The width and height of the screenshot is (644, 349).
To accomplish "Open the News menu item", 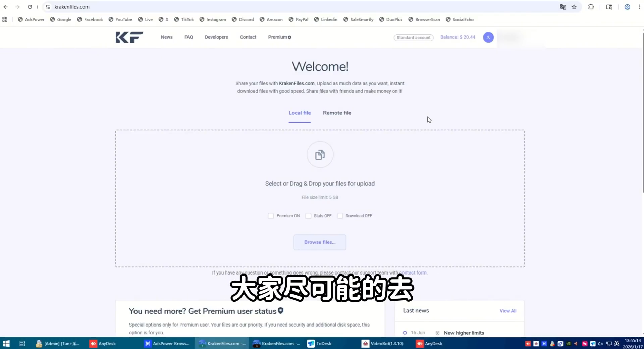I will pos(167,37).
